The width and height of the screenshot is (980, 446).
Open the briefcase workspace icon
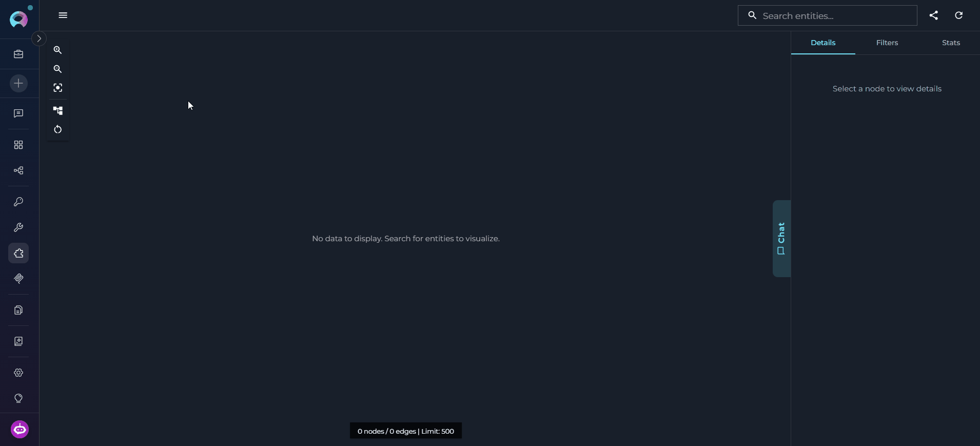18,54
